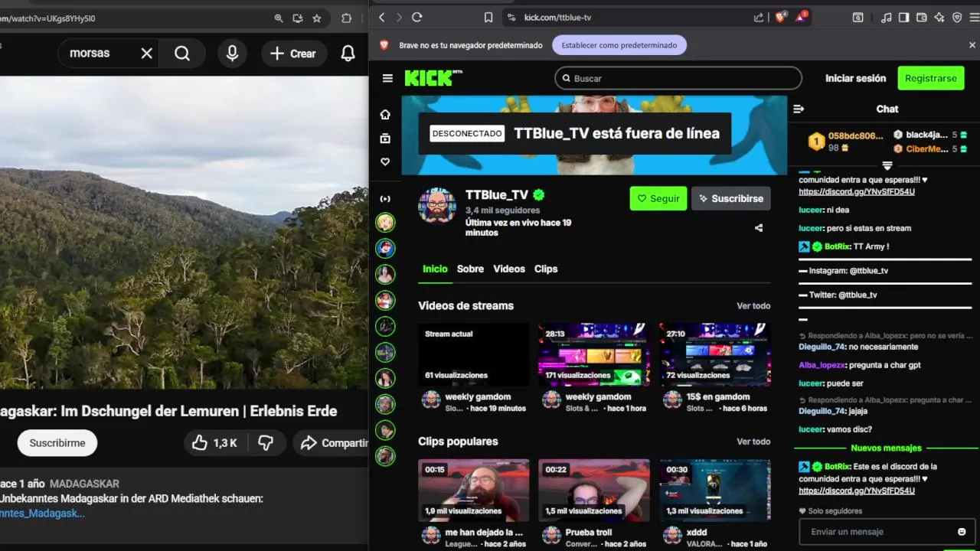Screen dimensions: 980x551
Task: Open the 27:10 15$ en gamdom thumbnail
Action: pyautogui.click(x=715, y=354)
